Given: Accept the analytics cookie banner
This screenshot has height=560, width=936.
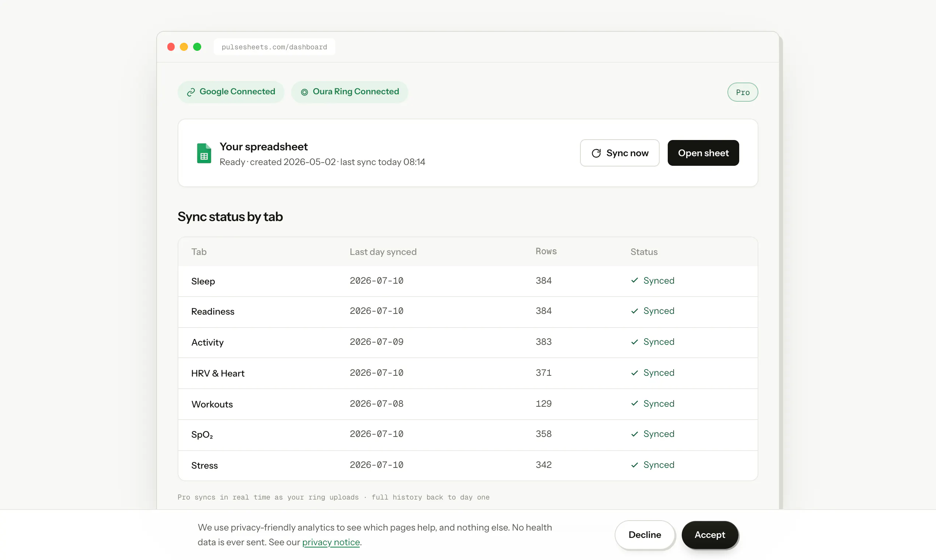Looking at the screenshot, I should tap(709, 535).
